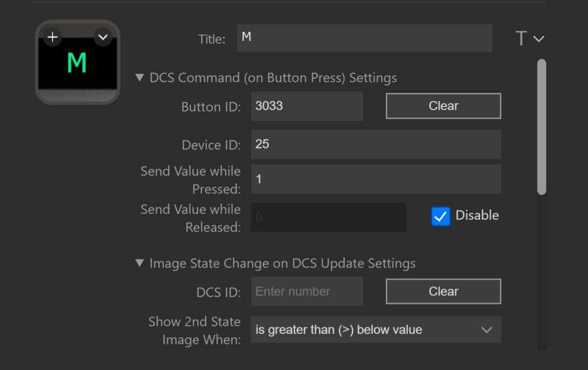This screenshot has height=370, width=588.
Task: Click the T title formatting icon
Action: click(521, 39)
